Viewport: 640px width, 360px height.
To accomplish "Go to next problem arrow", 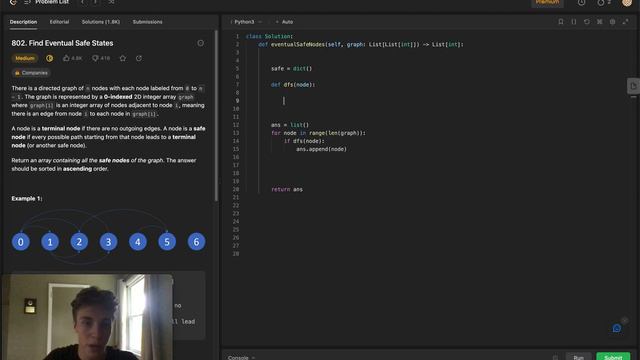I will (96, 2).
